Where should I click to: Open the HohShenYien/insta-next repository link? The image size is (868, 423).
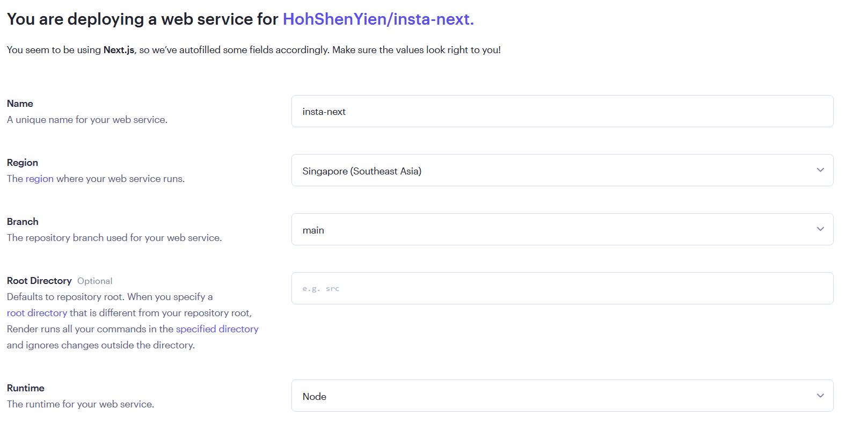378,19
